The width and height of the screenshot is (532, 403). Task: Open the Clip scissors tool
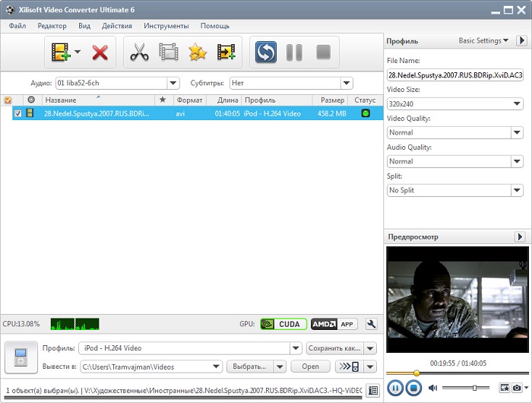click(x=139, y=52)
